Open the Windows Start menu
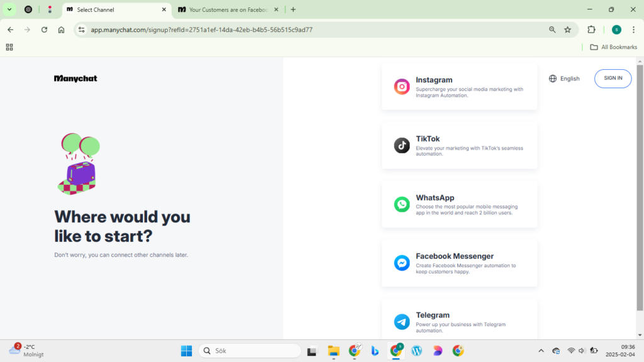Image resolution: width=644 pixels, height=362 pixels. tap(186, 351)
